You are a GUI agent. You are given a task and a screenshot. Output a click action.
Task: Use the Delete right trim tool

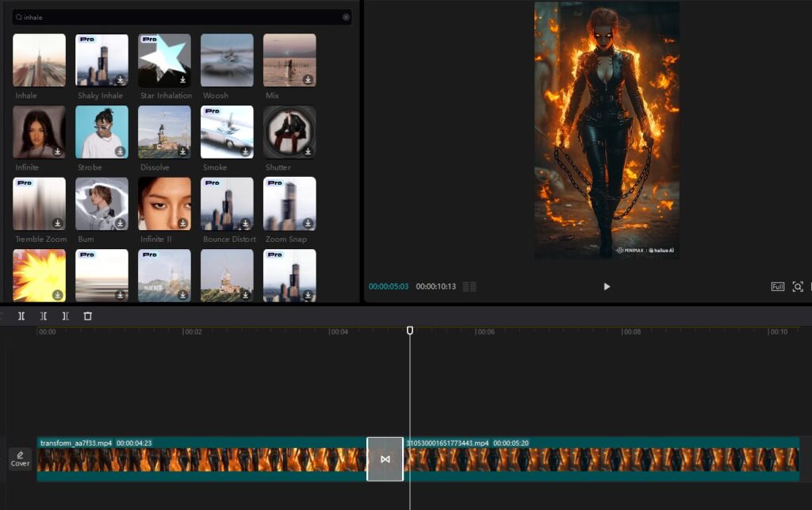[x=65, y=316]
